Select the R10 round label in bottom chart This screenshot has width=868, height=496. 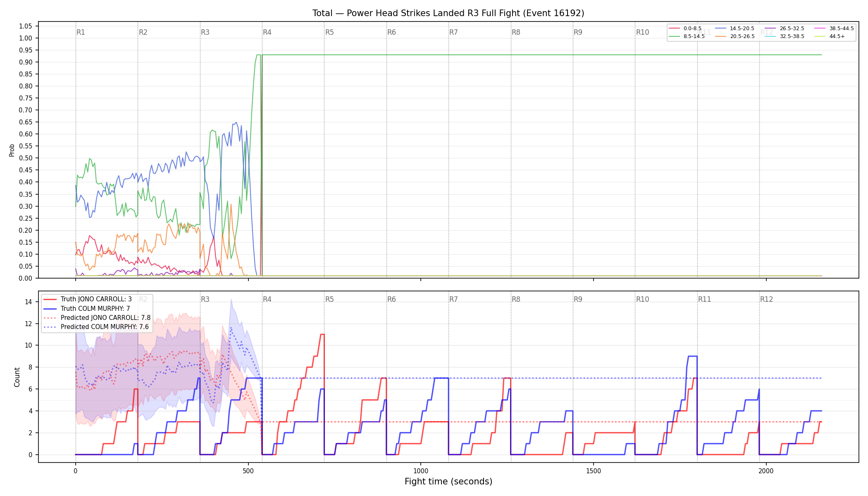tap(642, 299)
